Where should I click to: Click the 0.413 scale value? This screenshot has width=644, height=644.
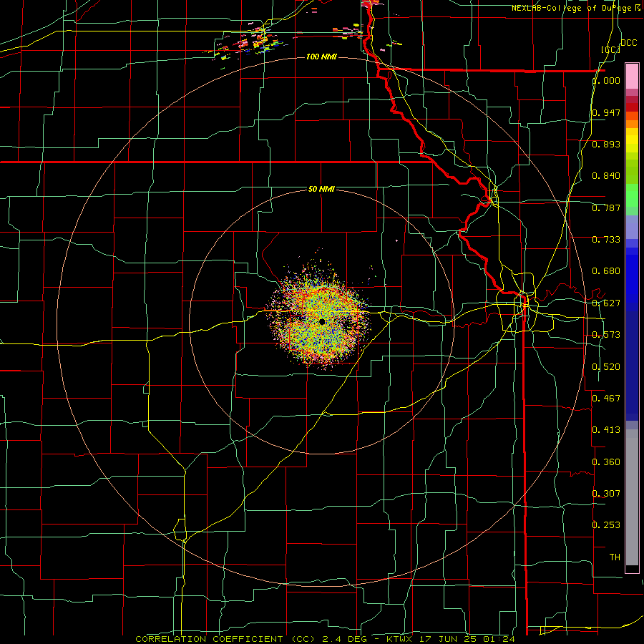point(606,430)
